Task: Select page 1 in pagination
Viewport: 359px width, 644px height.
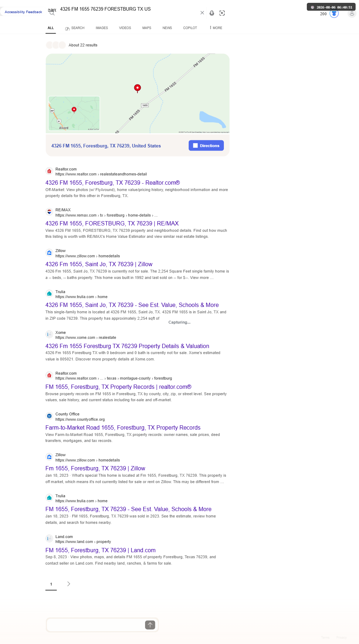Action: 51,584
